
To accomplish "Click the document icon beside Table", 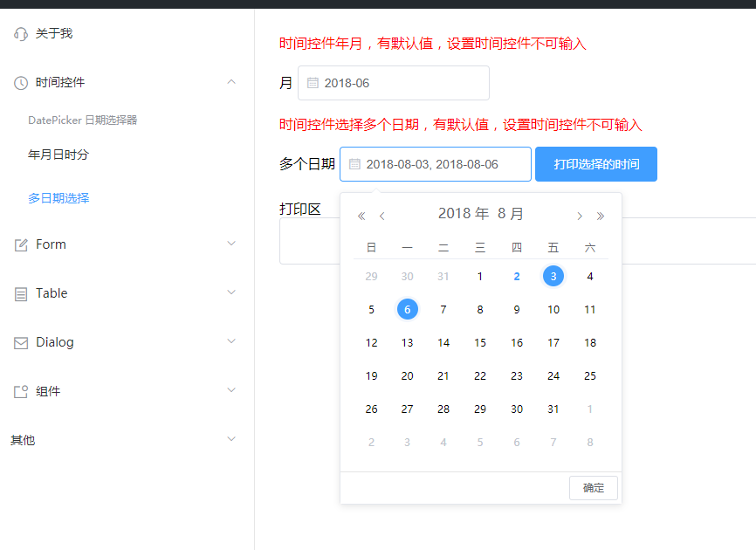I will click(21, 293).
